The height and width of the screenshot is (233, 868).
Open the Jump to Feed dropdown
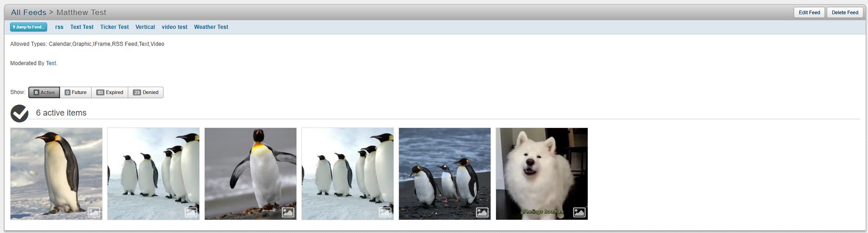[x=28, y=27]
